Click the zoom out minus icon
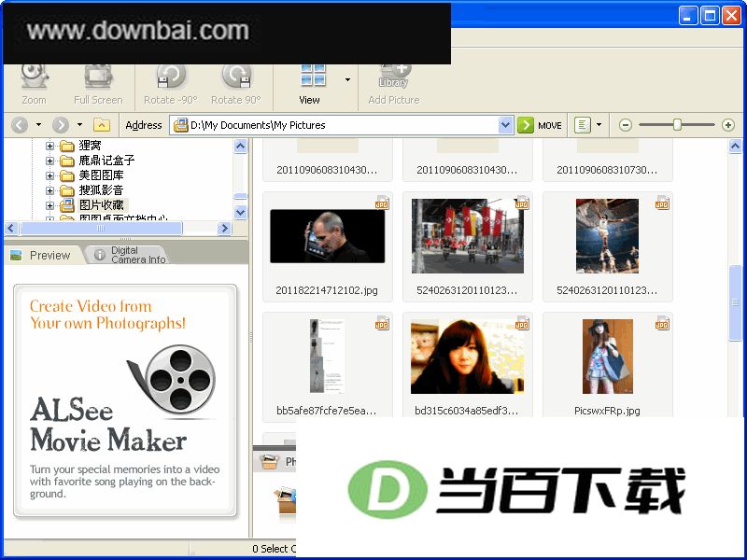The image size is (747, 560). click(x=625, y=125)
